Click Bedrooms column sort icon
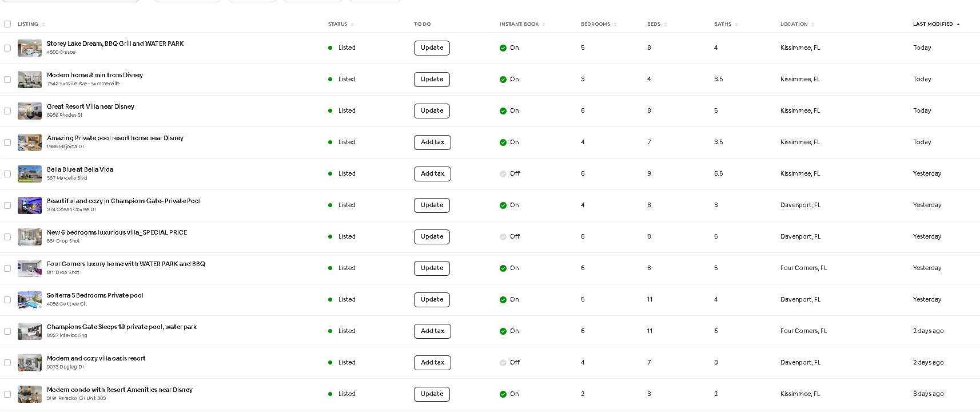Screen dimensions: 980x412 615,25
